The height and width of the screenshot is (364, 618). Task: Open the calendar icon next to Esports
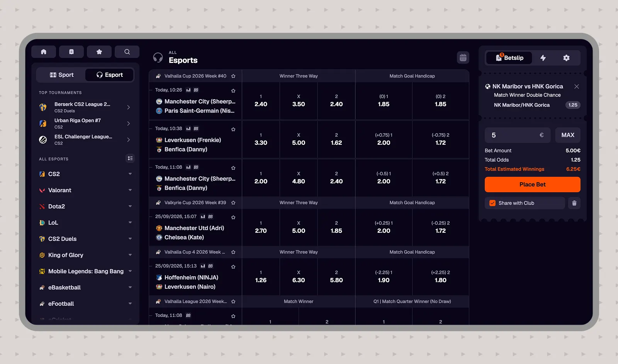click(x=463, y=58)
